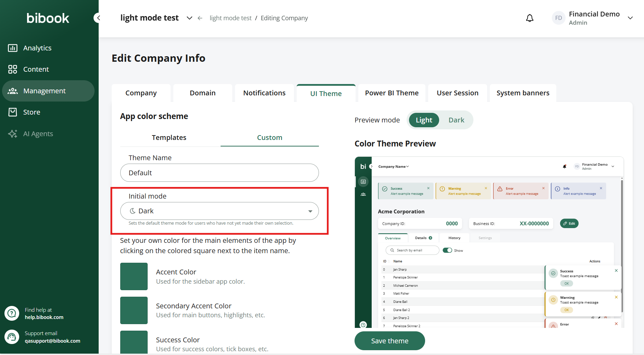
Task: Open notifications bell in the top header
Action: click(530, 18)
